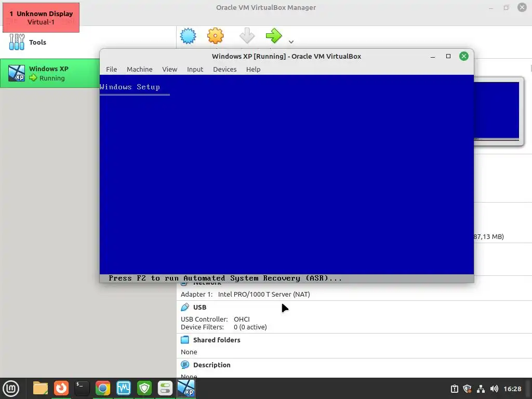
Task: Open the Devices menu
Action: [x=224, y=69]
